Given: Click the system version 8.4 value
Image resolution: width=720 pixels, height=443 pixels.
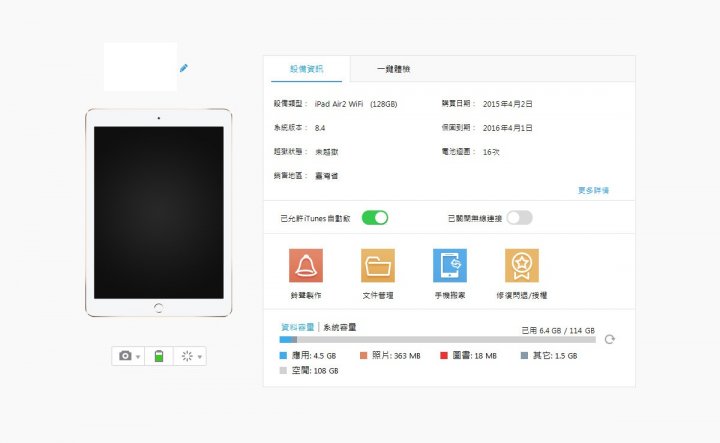Looking at the screenshot, I should tap(320, 128).
